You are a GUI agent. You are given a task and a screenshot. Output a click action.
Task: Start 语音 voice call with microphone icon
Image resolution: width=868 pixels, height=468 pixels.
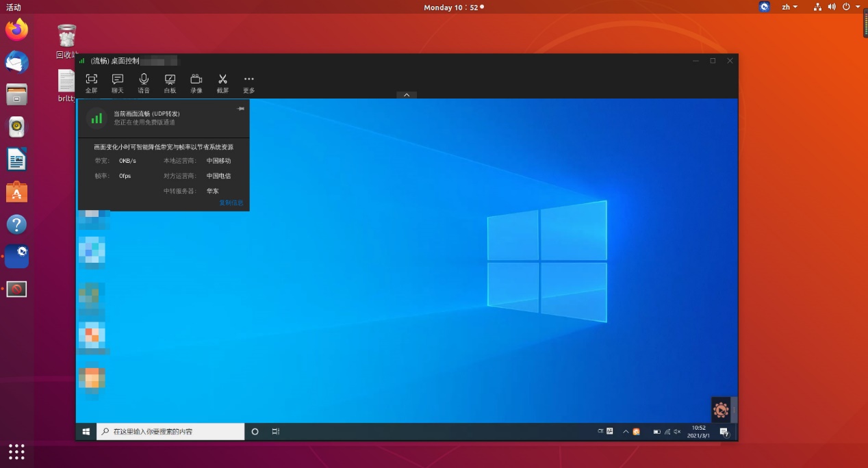coord(144,83)
